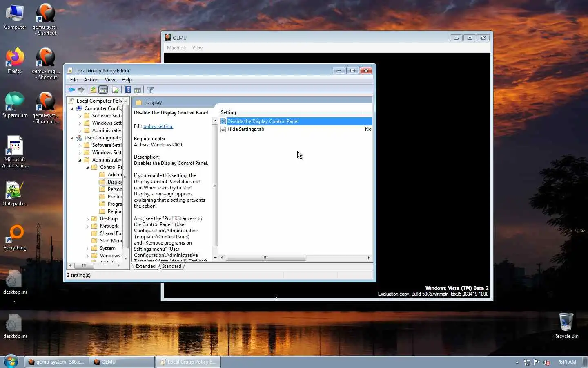Select the Microsoft Visual Studio desktop icon
The height and width of the screenshot is (368, 588).
15,152
